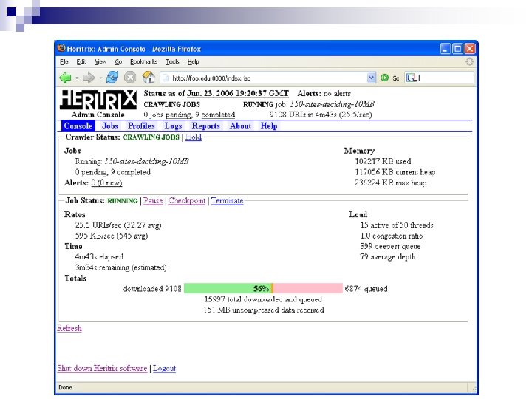Click '4m43s elapsed' text
Viewport: 532px width, 399px height.
[x=99, y=257]
